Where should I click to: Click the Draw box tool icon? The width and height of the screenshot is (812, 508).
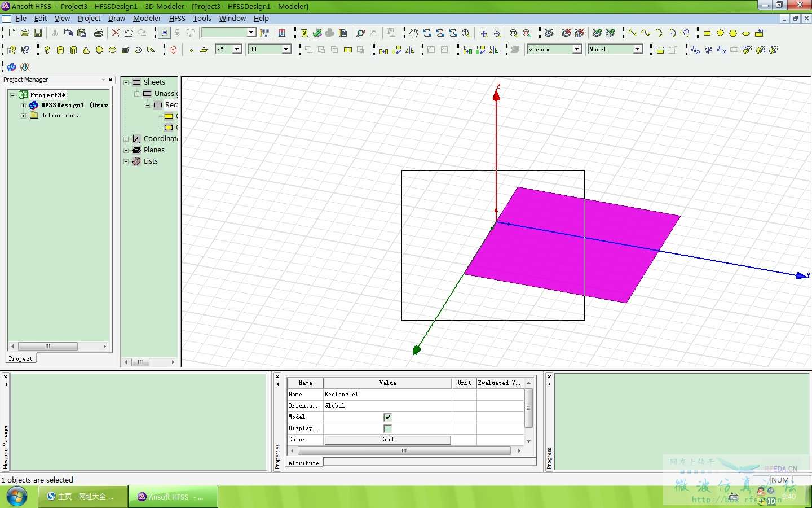coord(47,50)
